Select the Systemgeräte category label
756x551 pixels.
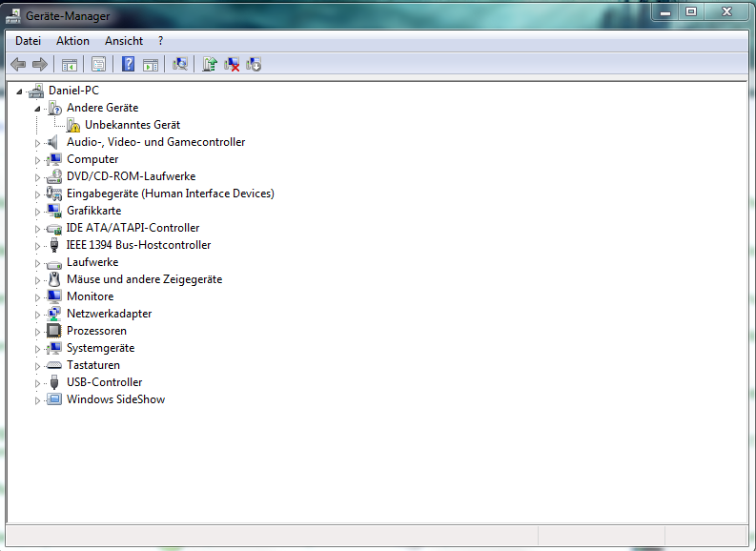pyautogui.click(x=101, y=348)
